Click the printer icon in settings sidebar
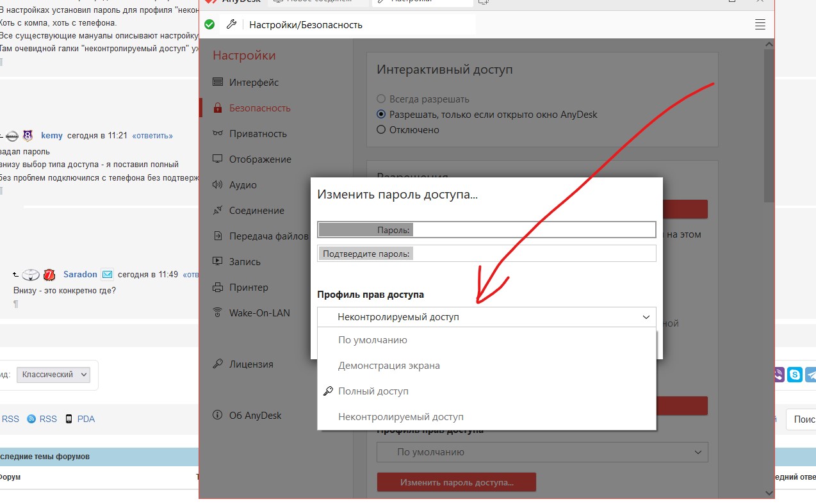Image resolution: width=816 pixels, height=504 pixels. tap(218, 288)
